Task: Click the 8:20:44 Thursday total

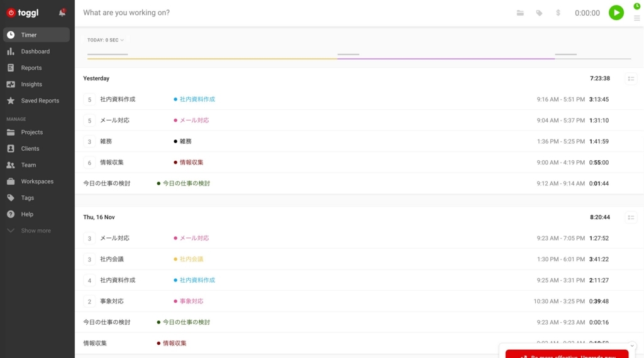Action: [599, 217]
